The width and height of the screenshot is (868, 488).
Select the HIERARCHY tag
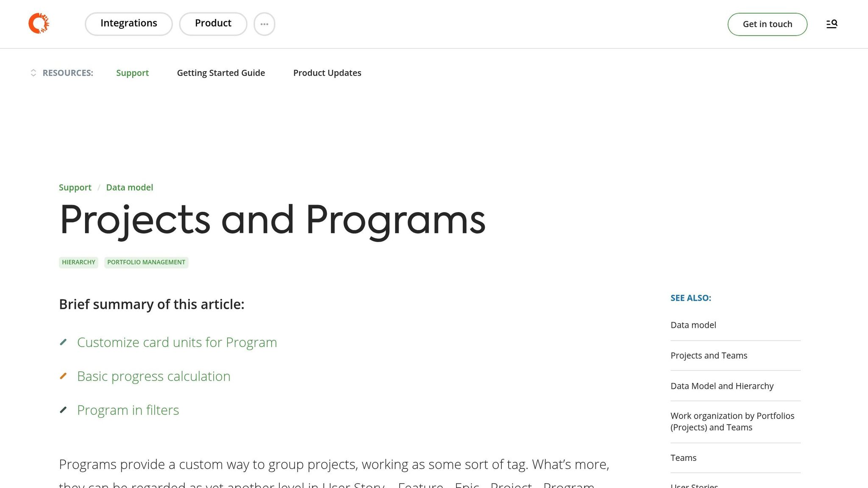(78, 262)
